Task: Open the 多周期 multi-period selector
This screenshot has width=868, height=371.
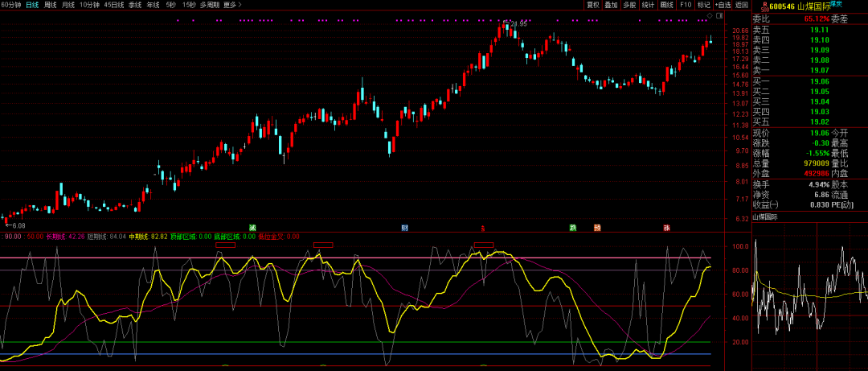Action: tap(208, 5)
